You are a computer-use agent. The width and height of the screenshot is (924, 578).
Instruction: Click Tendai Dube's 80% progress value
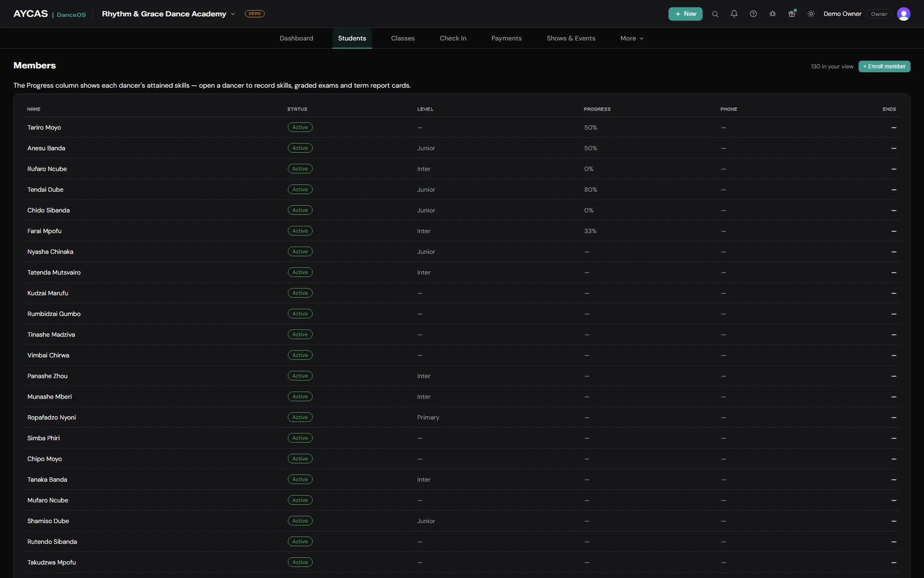click(x=590, y=190)
